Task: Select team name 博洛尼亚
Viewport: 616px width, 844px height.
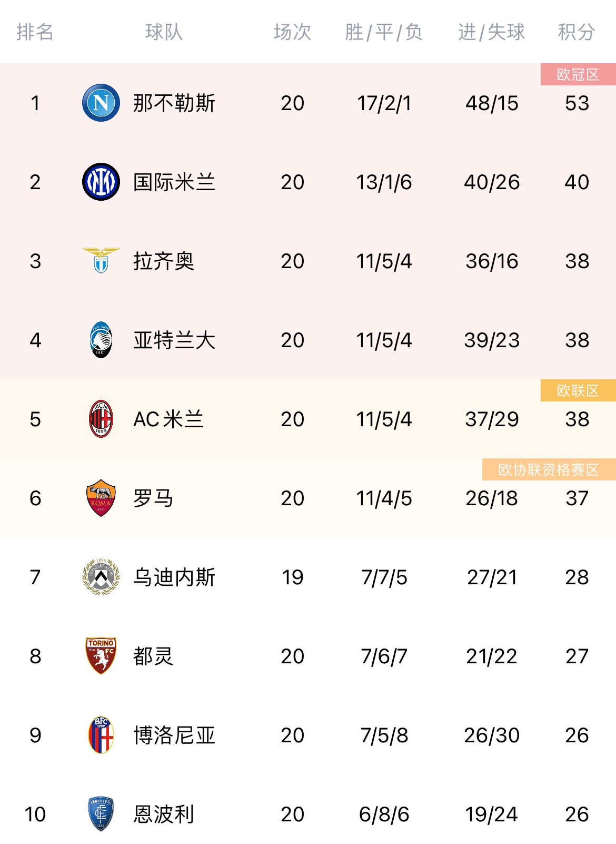Action: tap(174, 735)
